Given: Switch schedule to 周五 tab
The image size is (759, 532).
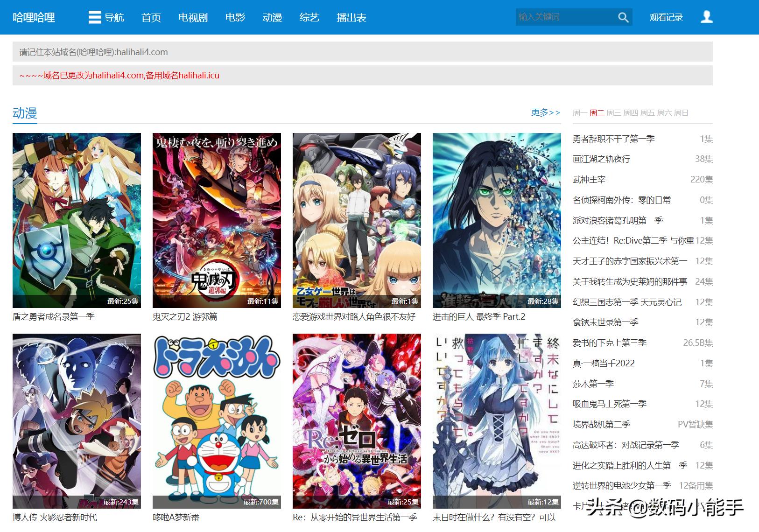Looking at the screenshot, I should 647,113.
